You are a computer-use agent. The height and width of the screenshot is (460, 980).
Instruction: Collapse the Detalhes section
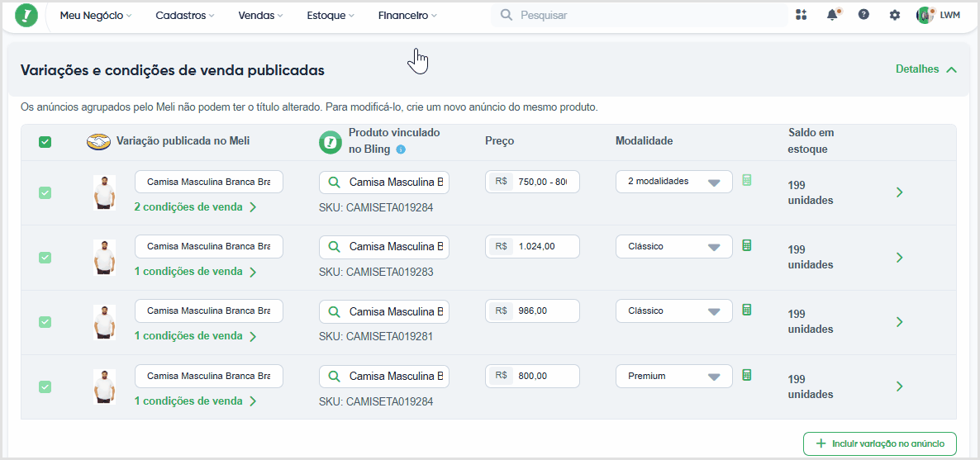926,69
